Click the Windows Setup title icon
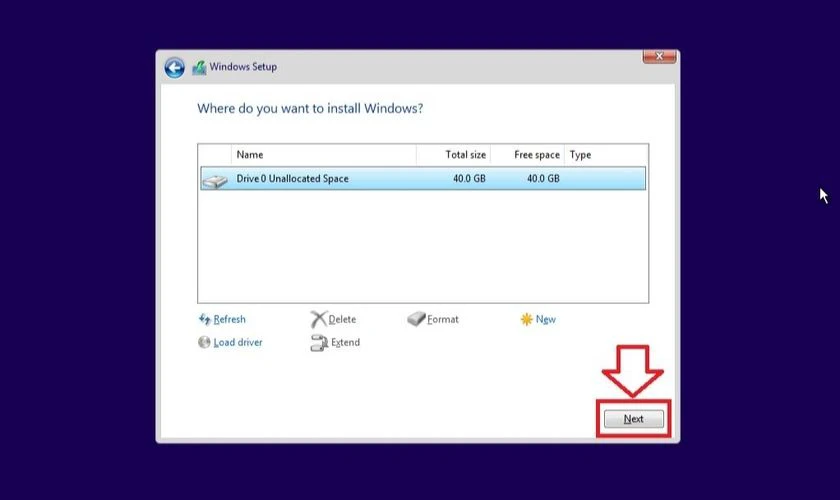 (x=199, y=68)
